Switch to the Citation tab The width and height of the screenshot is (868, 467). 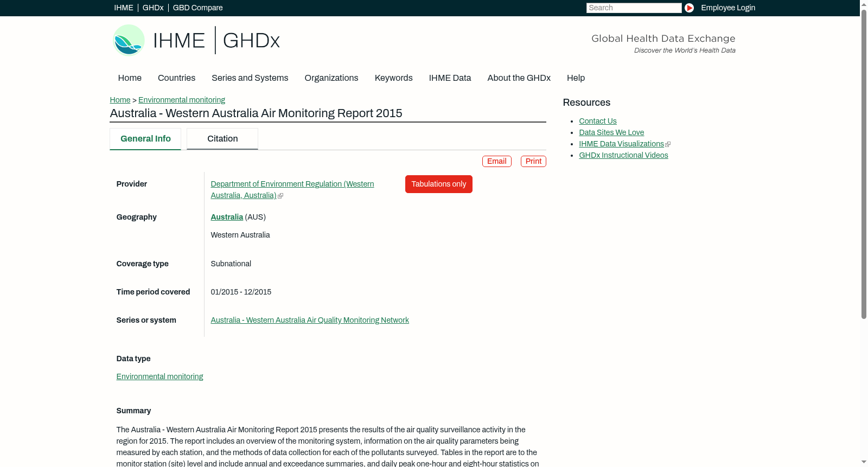[222, 139]
